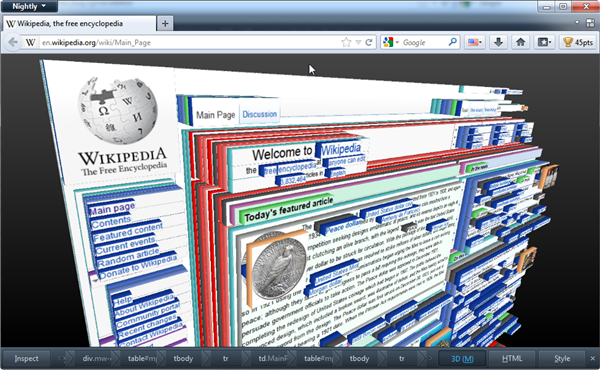Screen dimensions: 600x370
Task: Click the td.MainF breadcrumb item
Action: click(x=272, y=359)
